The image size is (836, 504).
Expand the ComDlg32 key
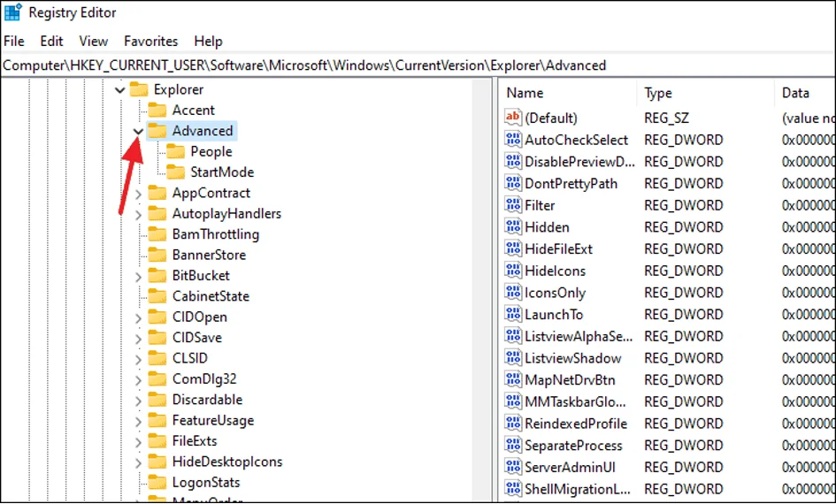(138, 380)
